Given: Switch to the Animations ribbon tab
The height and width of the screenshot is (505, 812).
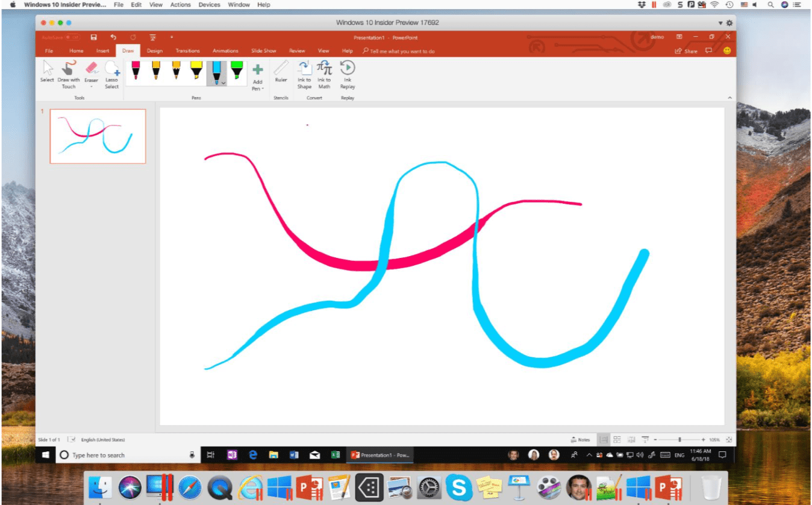Looking at the screenshot, I should point(225,51).
